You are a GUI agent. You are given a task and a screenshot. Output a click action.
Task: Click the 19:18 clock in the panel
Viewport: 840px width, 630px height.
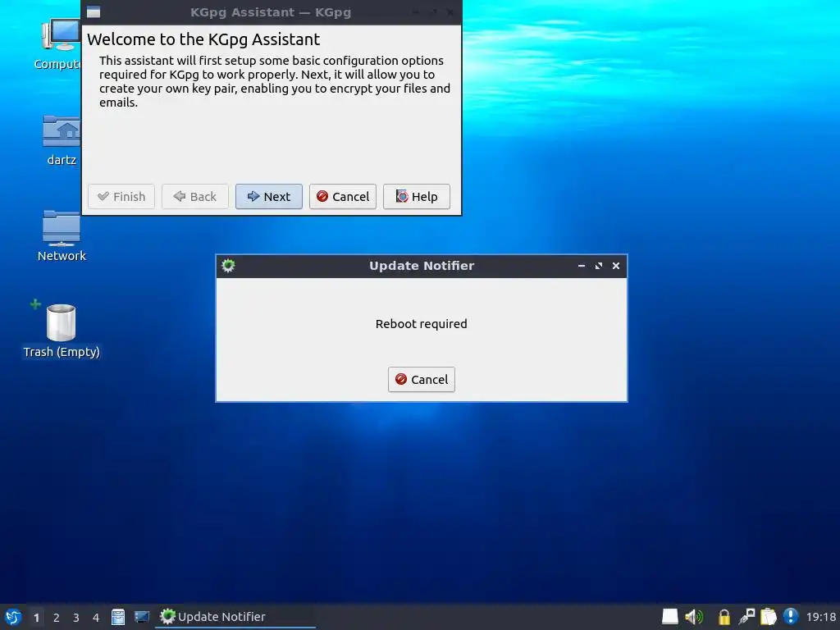820,617
